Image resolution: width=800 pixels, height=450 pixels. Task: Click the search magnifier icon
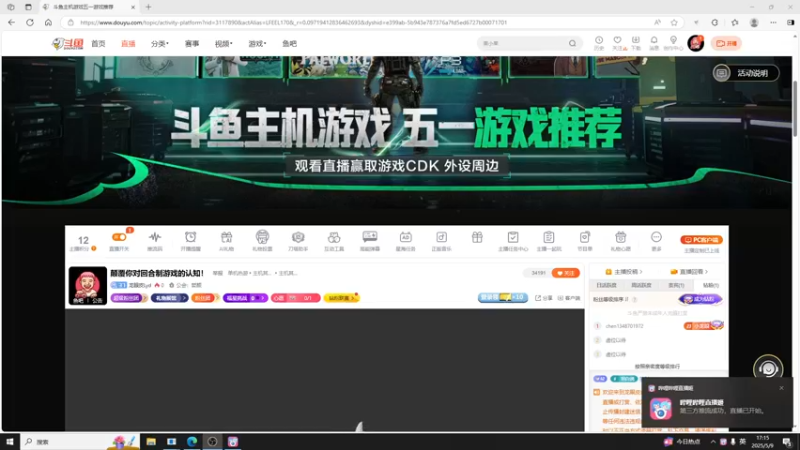point(572,44)
